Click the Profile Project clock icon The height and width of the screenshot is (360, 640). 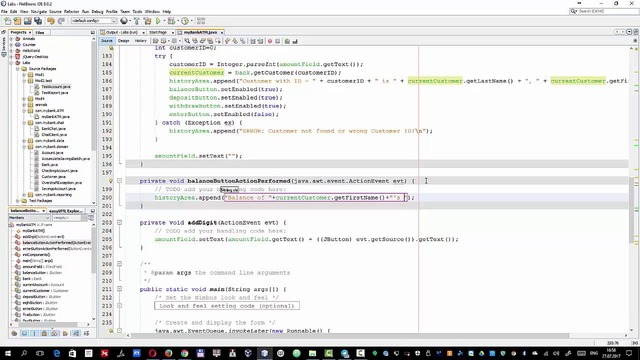pos(185,21)
